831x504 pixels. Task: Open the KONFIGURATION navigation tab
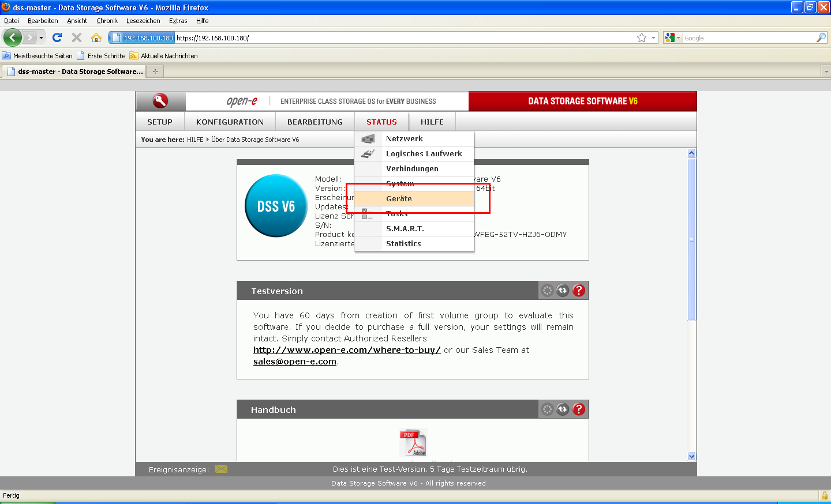click(230, 122)
